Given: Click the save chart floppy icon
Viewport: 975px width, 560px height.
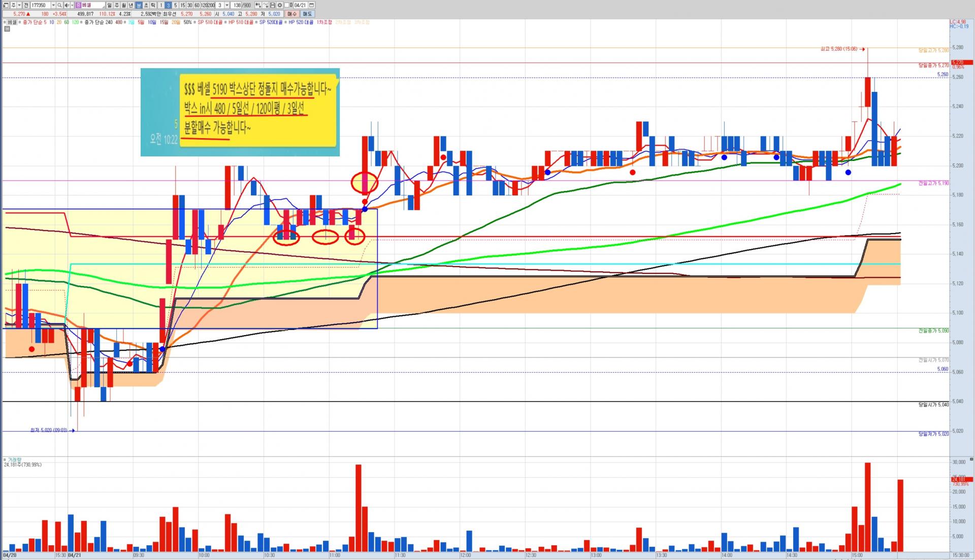Looking at the screenshot, I should tap(272, 5).
